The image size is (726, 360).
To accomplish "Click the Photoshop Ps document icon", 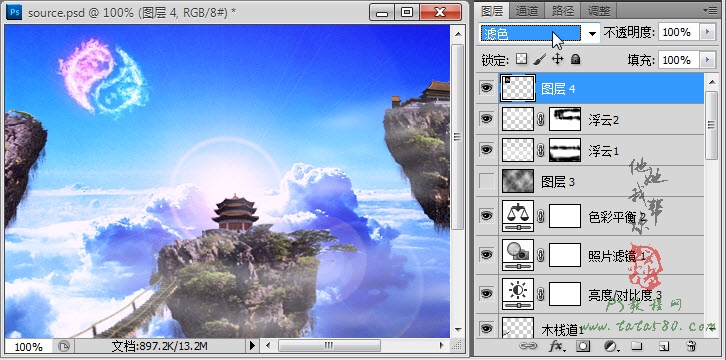I will coord(14,12).
